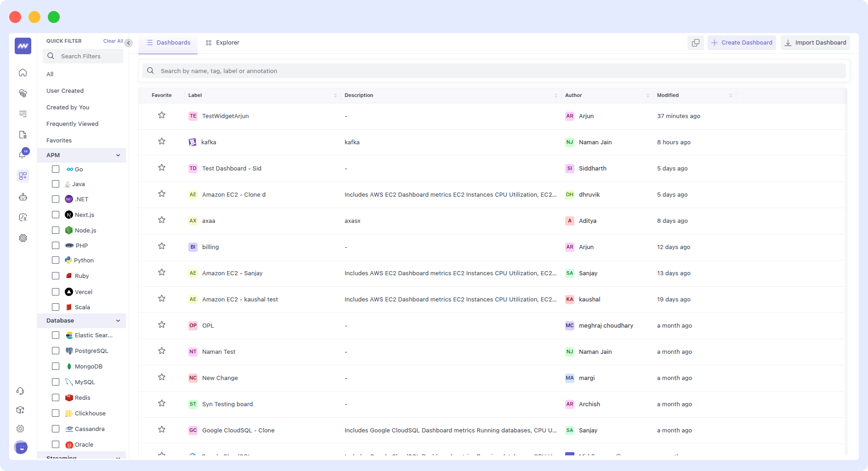Open the Alerts bell icon with badge 14
Screen dimensions: 868x471
[23, 154]
